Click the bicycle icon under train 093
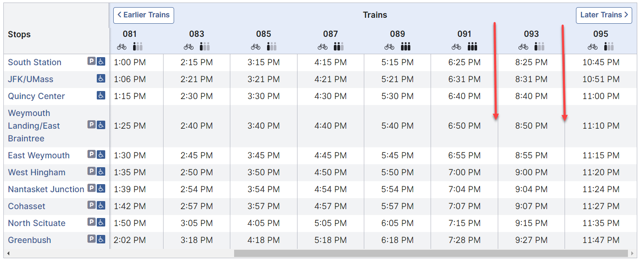 [523, 47]
